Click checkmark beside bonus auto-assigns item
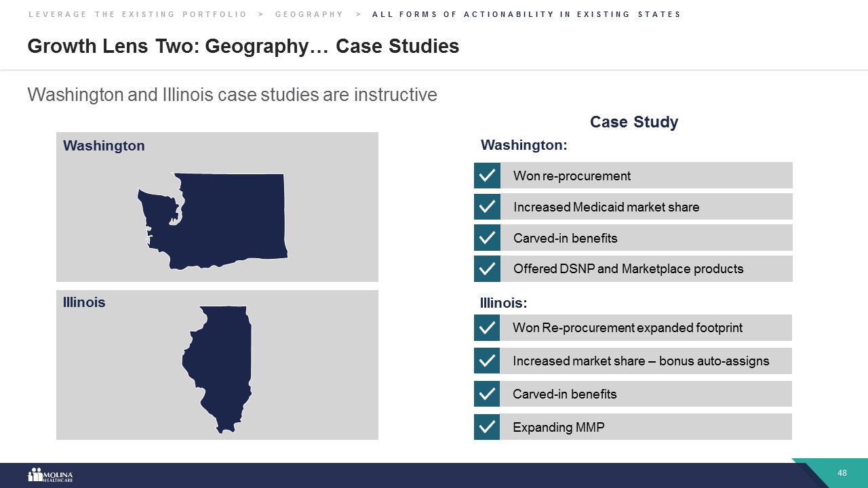Image resolution: width=868 pixels, height=488 pixels. coord(487,361)
